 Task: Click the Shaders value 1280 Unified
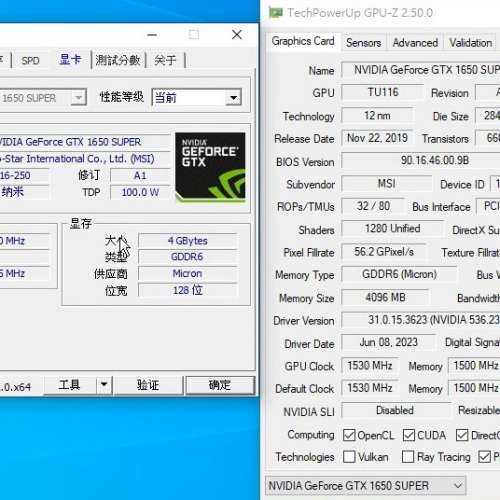click(x=392, y=229)
